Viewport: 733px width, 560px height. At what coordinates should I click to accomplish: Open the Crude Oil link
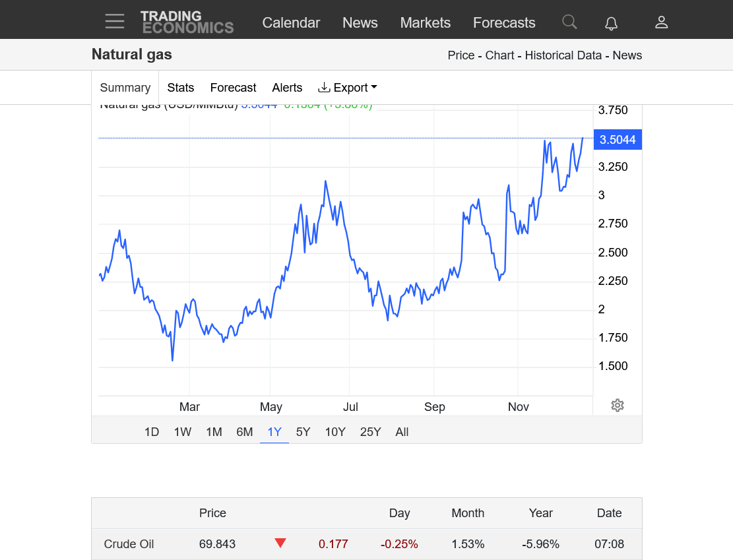coord(129,544)
